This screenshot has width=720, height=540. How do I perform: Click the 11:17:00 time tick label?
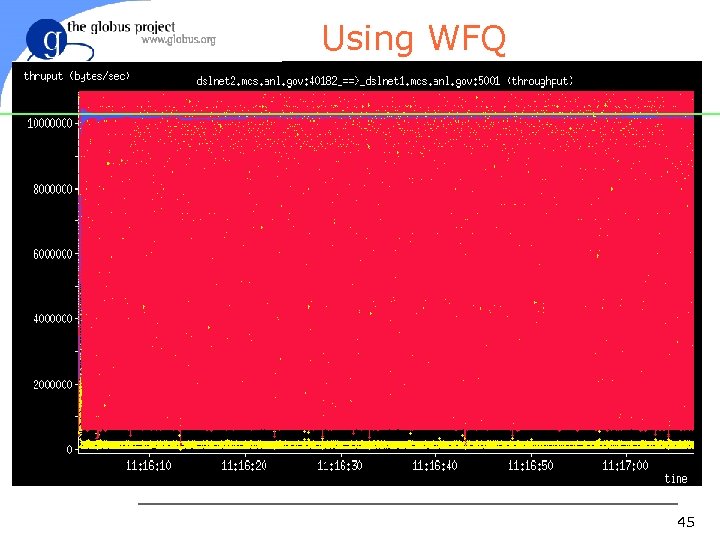625,466
